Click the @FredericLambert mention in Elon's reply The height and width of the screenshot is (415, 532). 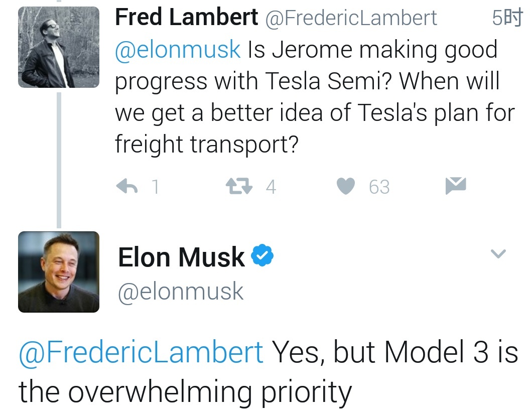pos(137,352)
